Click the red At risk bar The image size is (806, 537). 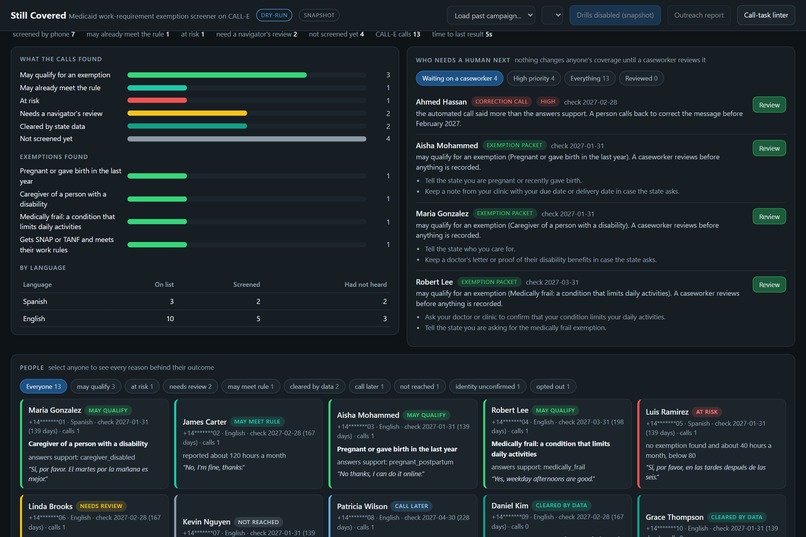point(157,101)
